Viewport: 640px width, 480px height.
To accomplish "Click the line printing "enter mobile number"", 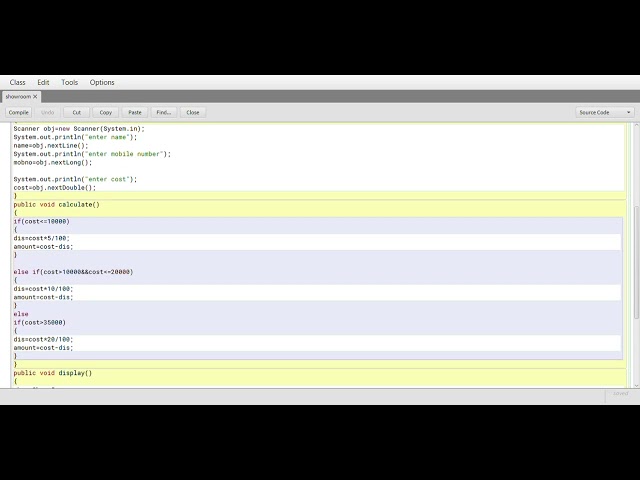I will point(92,154).
